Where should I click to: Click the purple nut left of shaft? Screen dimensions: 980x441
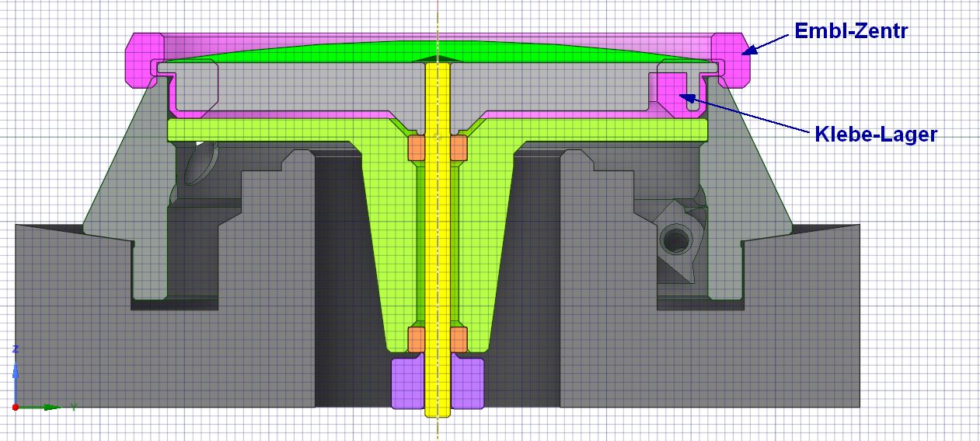pyautogui.click(x=406, y=383)
